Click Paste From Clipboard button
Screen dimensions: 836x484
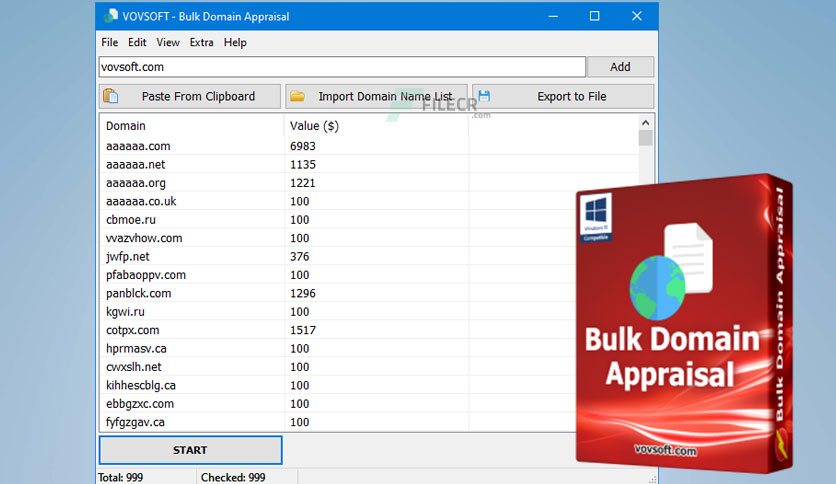[x=190, y=96]
